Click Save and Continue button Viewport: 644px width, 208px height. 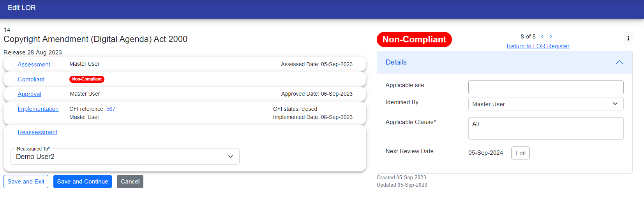coord(83,182)
